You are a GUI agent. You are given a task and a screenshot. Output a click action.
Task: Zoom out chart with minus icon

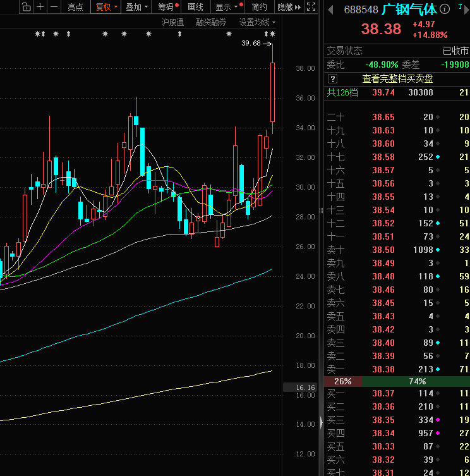click(x=54, y=7)
